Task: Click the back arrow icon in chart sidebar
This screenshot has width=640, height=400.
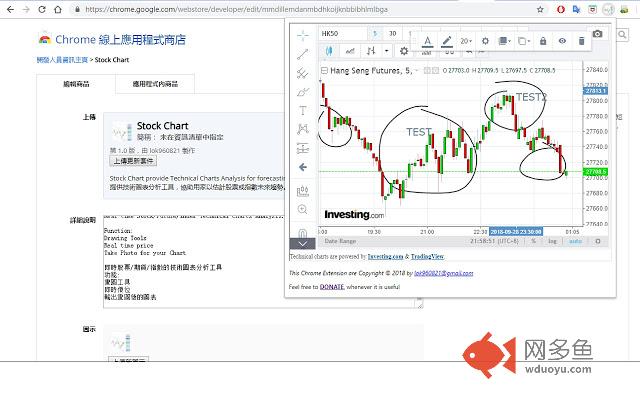Action: click(x=302, y=167)
